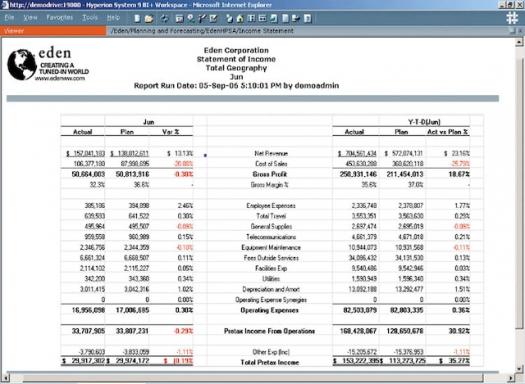The image size is (525, 384).
Task: Click the New Document toolbar icon
Action: (137, 18)
